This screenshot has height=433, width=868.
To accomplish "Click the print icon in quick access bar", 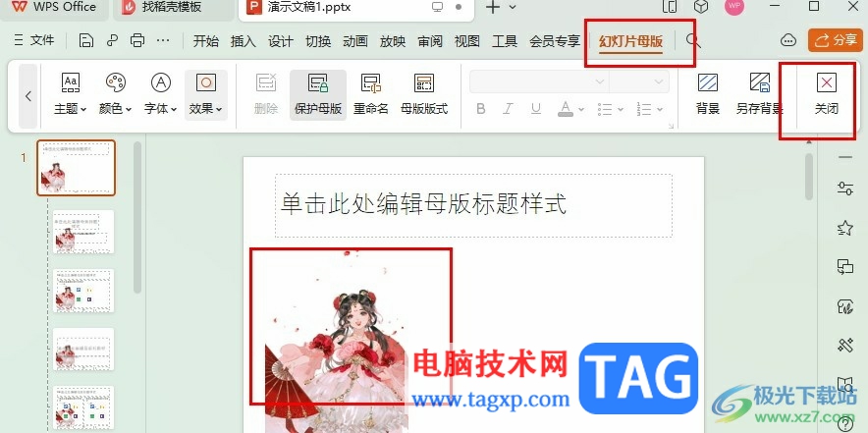I will coord(137,40).
